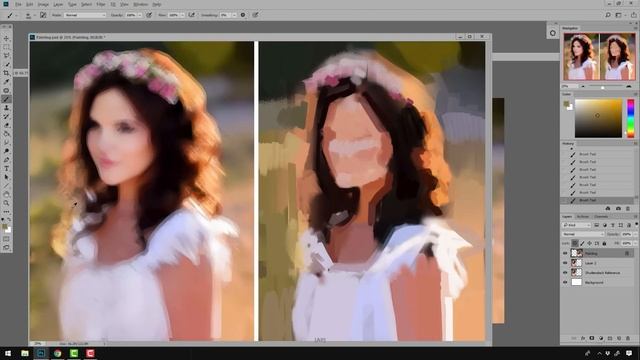The width and height of the screenshot is (640, 360).
Task: Open search icon at top right
Action: point(608,15)
